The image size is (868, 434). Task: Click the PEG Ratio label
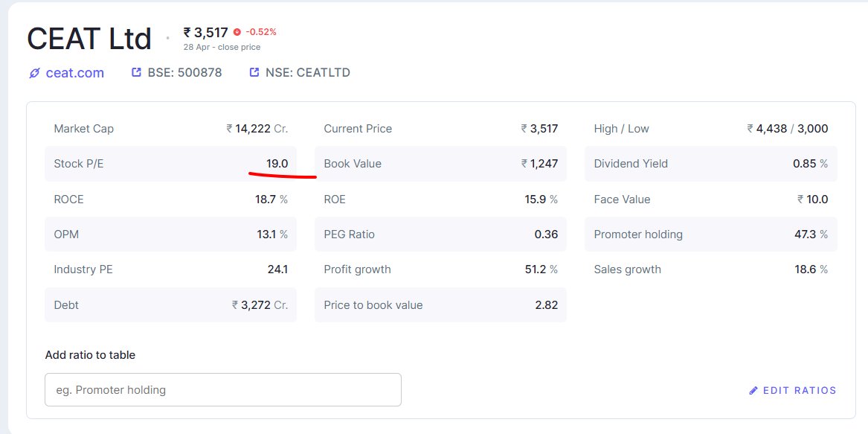(x=350, y=234)
